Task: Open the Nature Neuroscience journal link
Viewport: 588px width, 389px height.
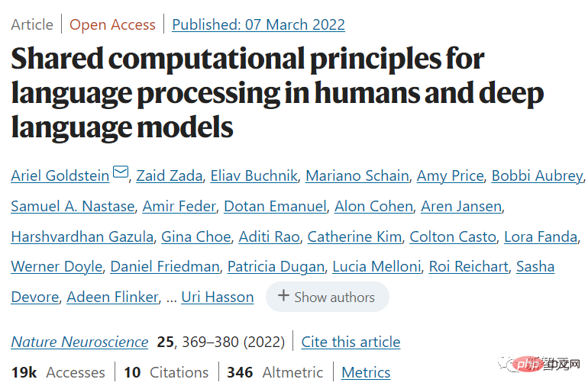Action: tap(79, 342)
